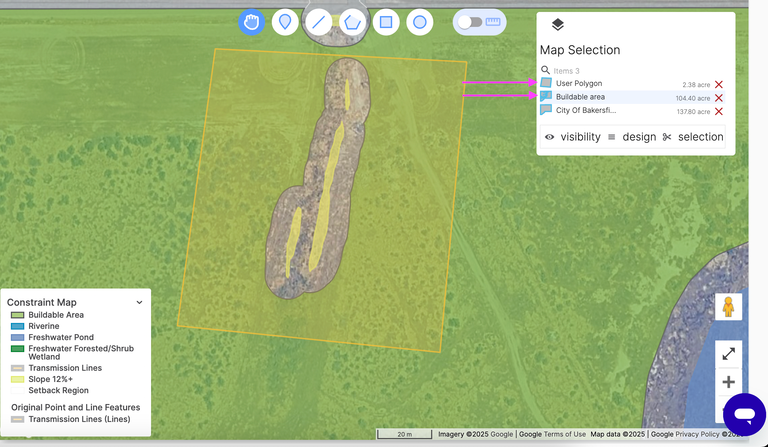Viewport: 768px width, 447px height.
Task: Remove City Of Bakersfi with red X
Action: tap(719, 111)
